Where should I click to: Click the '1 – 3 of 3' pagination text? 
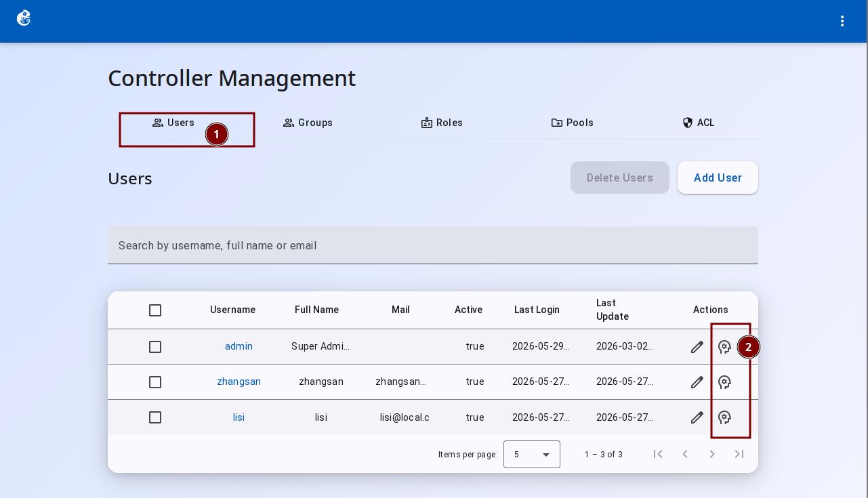tap(604, 455)
